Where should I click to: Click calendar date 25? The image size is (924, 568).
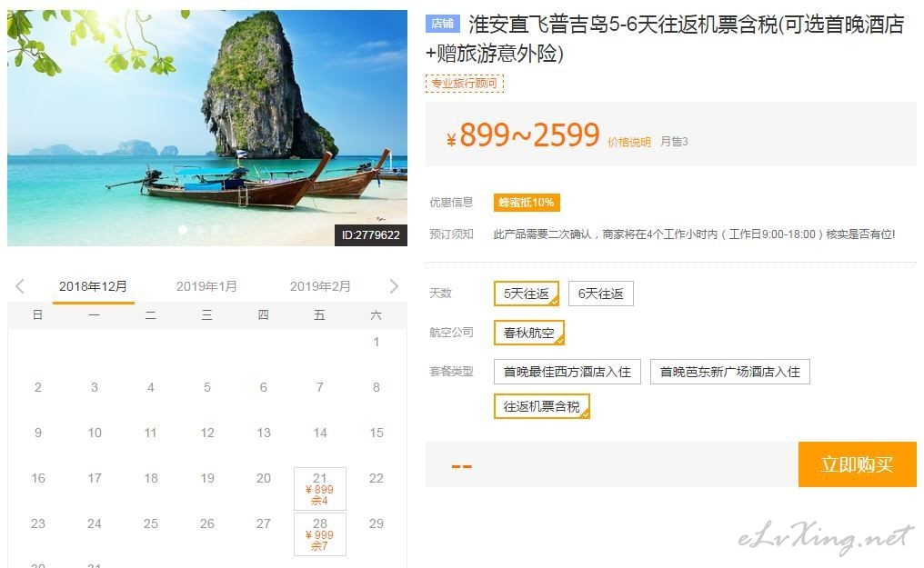click(151, 523)
